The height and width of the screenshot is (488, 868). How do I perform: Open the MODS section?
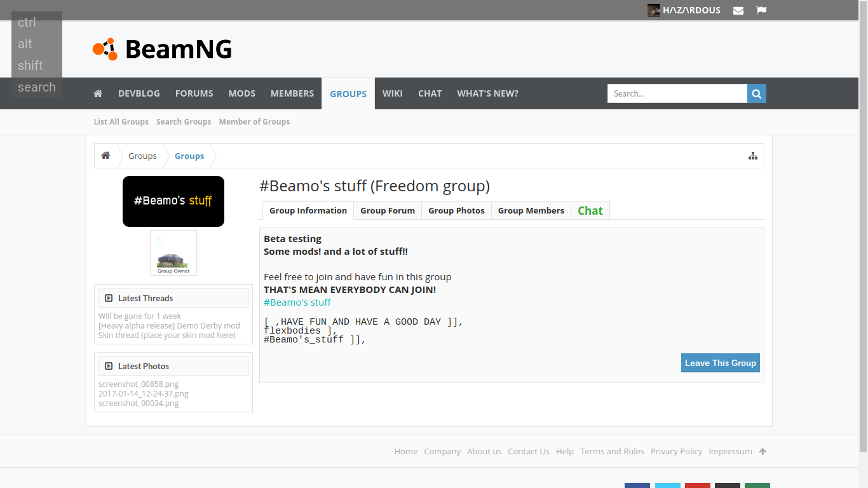point(242,93)
